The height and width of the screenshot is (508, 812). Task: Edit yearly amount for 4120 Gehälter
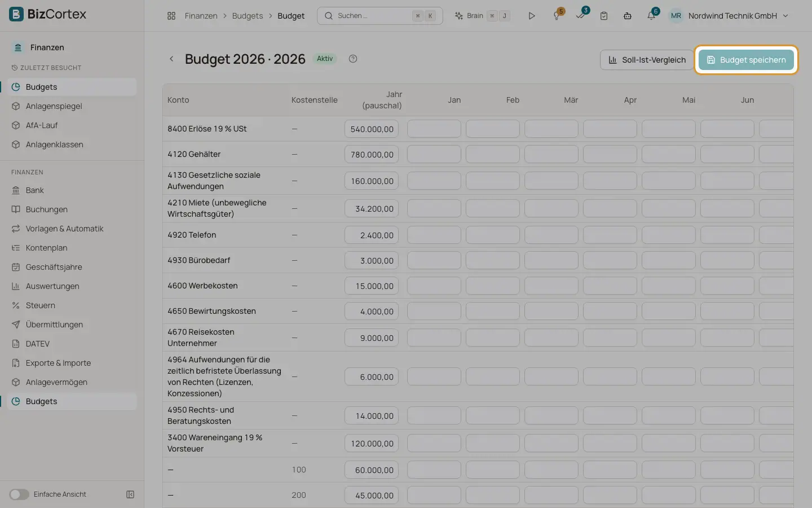(372, 155)
